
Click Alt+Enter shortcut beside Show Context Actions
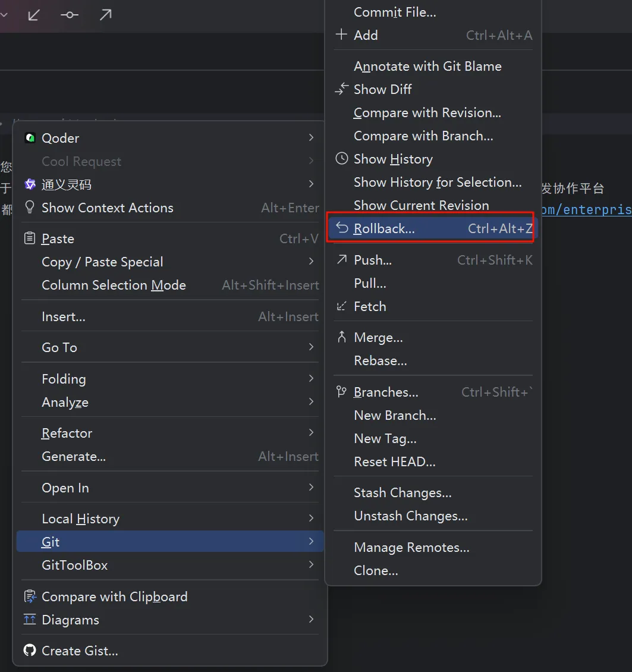point(290,208)
